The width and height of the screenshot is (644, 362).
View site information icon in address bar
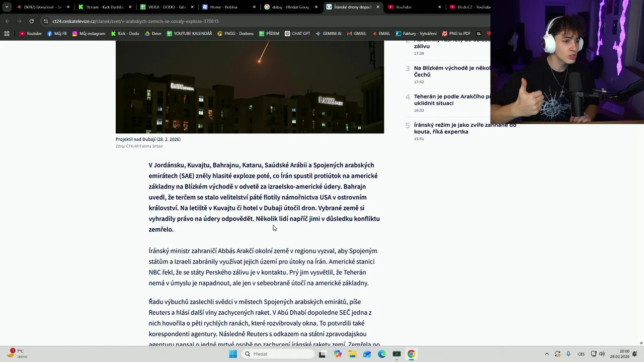(x=46, y=21)
